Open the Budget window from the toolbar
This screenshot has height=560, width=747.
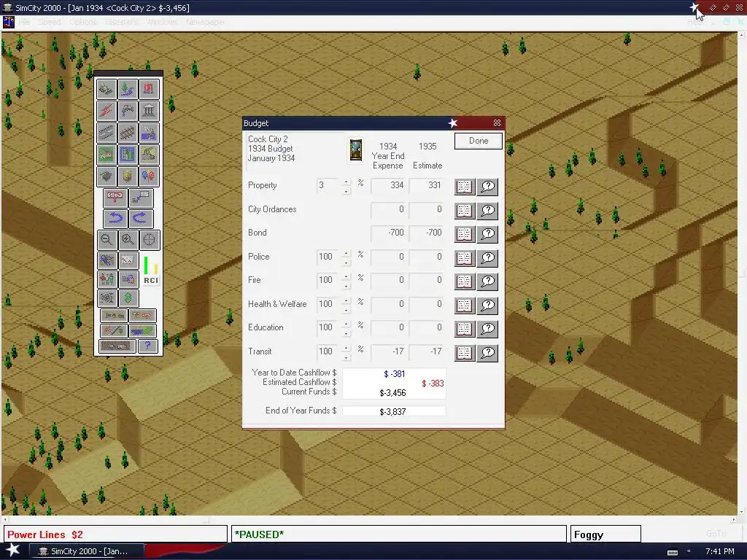[x=128, y=298]
